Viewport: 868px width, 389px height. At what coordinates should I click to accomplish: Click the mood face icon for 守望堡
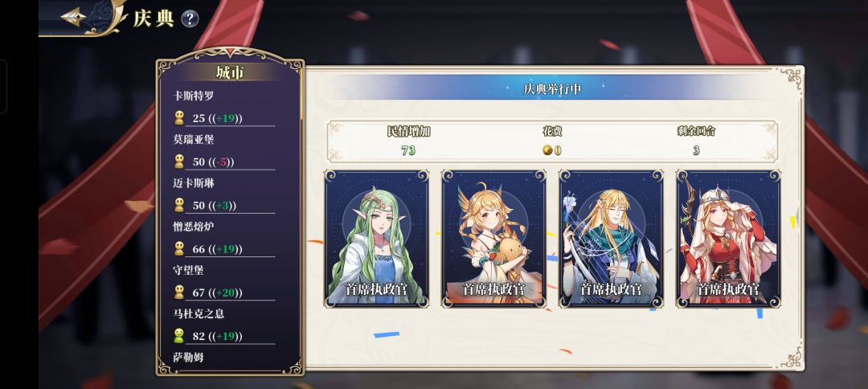(178, 293)
